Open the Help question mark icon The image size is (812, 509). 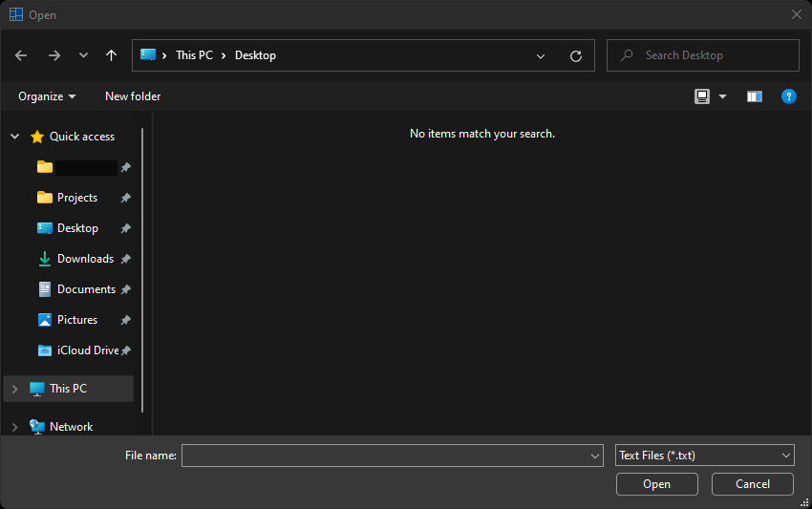[x=788, y=96]
